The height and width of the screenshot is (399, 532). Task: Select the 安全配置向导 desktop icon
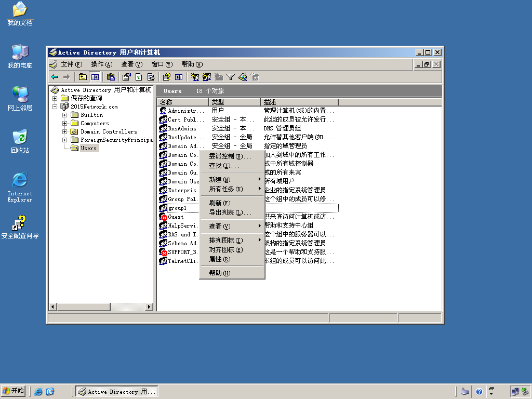point(20,227)
